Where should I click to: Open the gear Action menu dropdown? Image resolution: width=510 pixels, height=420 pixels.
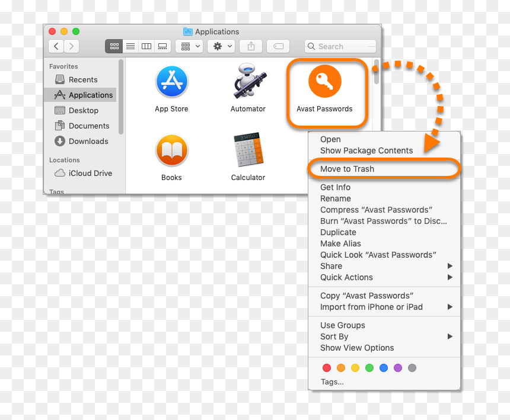click(x=222, y=46)
